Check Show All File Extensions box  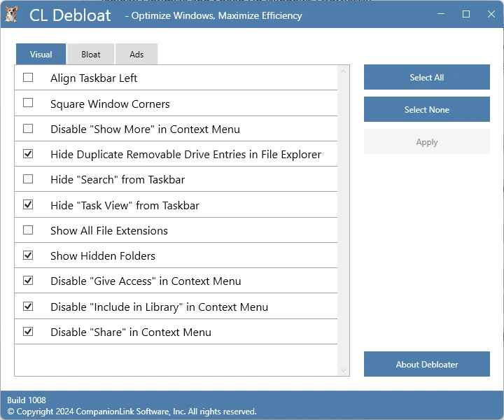tap(28, 230)
